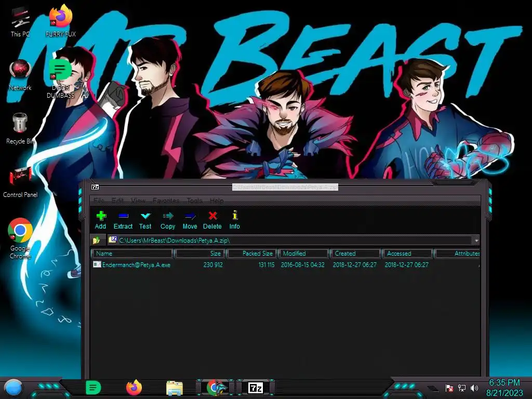Open the Tools menu
The image size is (532, 399).
(x=194, y=201)
